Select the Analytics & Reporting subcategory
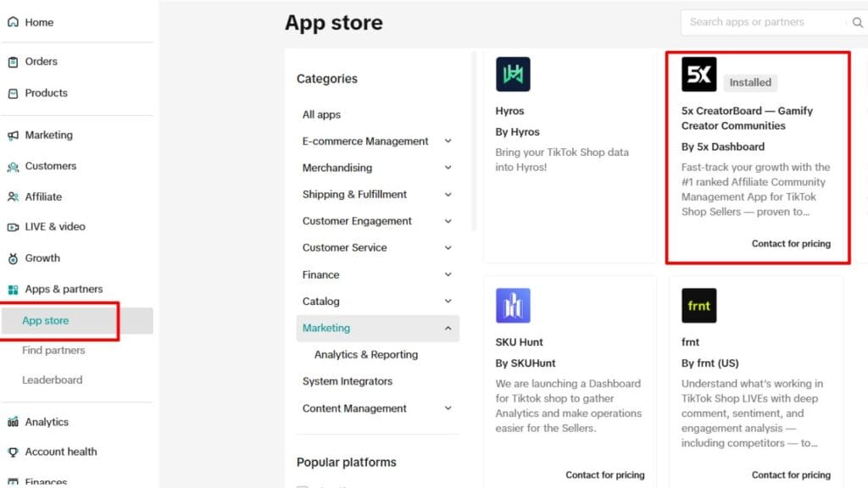 [x=366, y=355]
